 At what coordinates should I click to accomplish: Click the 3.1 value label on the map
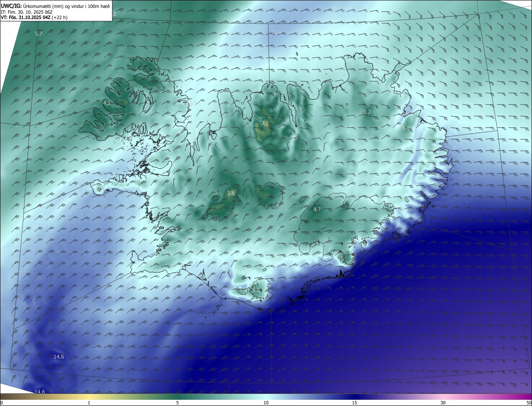265,123
